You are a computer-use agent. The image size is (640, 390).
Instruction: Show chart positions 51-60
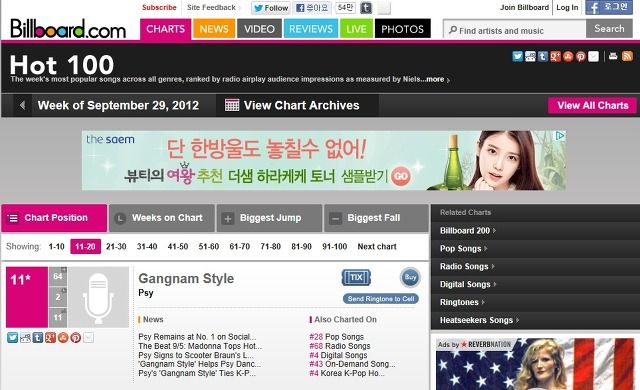pos(209,246)
